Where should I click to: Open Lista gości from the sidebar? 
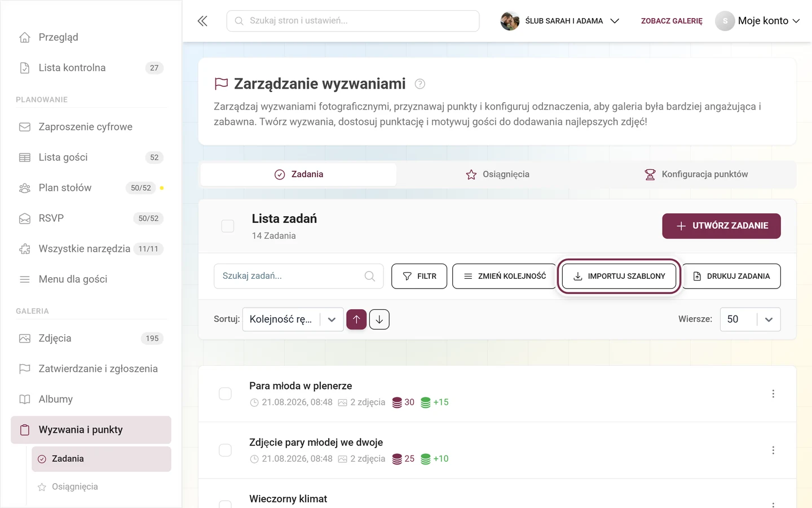click(x=91, y=157)
